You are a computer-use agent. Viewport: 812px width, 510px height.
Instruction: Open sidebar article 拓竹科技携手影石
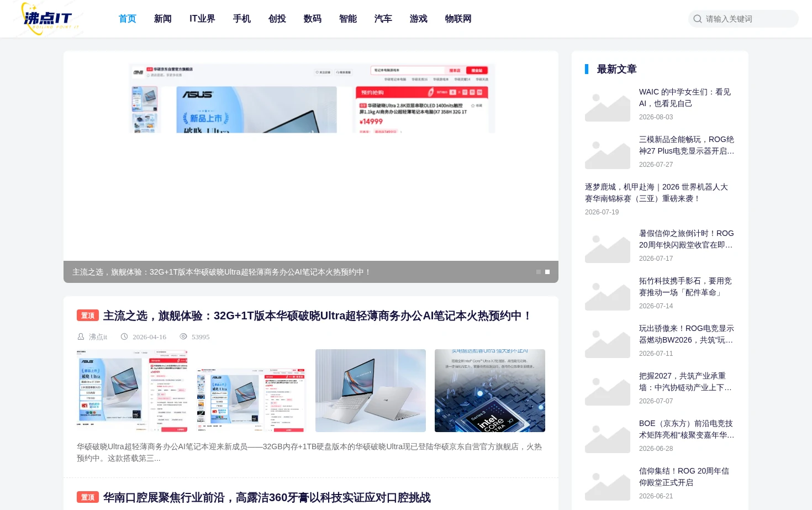[686, 287]
